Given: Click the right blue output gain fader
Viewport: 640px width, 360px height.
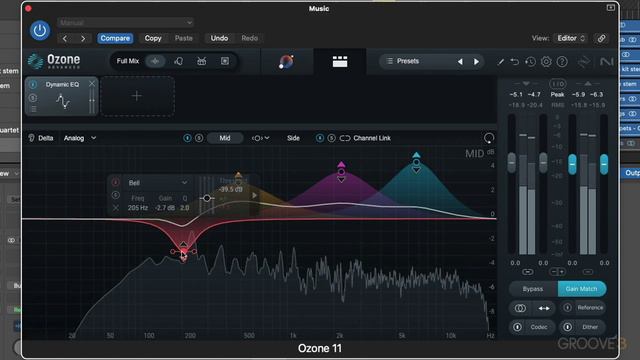Looking at the screenshot, I should (x=604, y=164).
